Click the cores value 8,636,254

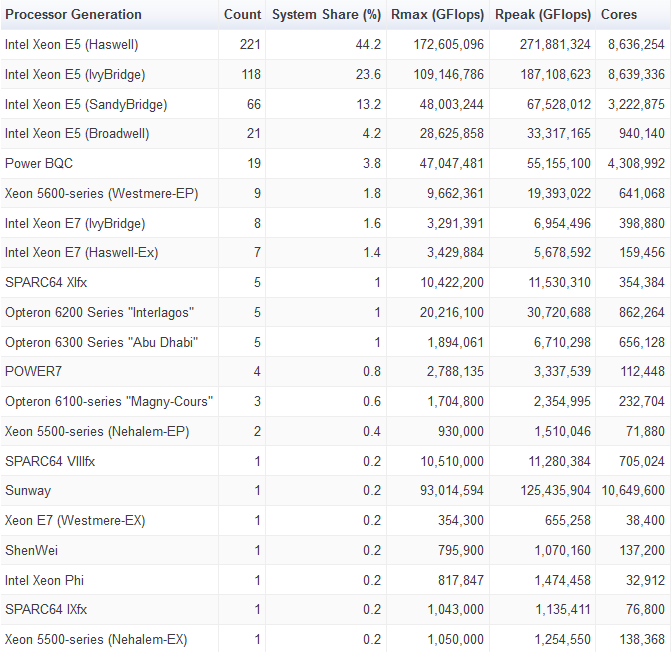pyautogui.click(x=636, y=45)
